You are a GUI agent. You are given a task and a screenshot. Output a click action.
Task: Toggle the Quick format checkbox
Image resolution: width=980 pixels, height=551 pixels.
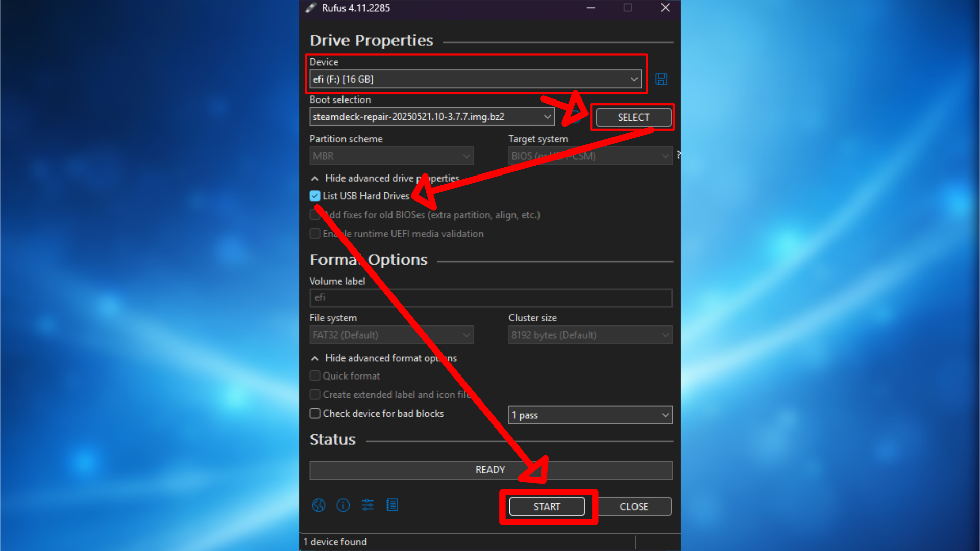tap(315, 376)
